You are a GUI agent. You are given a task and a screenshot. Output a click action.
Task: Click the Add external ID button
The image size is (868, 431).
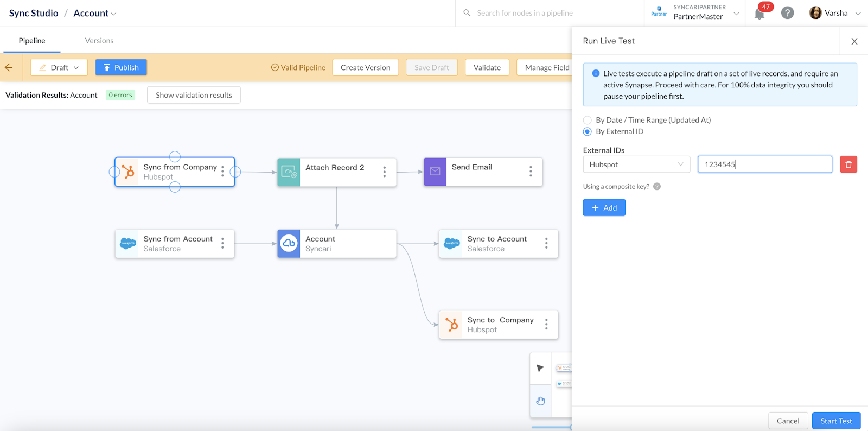pos(604,207)
